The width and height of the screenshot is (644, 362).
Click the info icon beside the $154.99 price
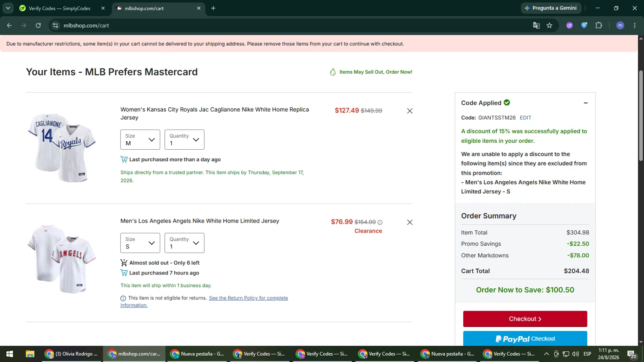[380, 222]
